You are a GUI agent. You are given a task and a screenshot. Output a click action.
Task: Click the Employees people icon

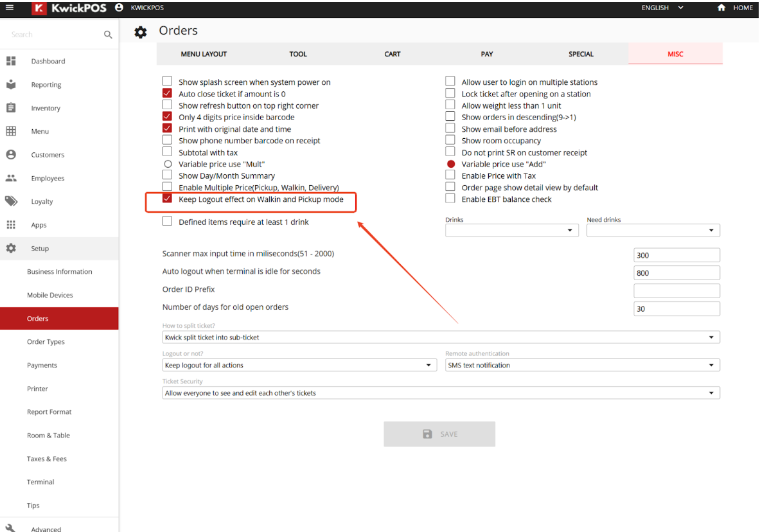11,178
